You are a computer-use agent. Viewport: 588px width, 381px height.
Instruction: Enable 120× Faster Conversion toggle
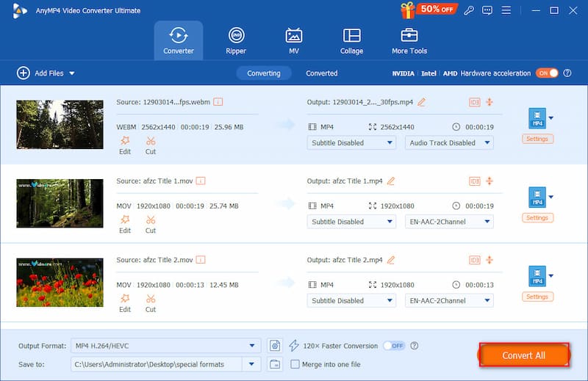coord(393,346)
